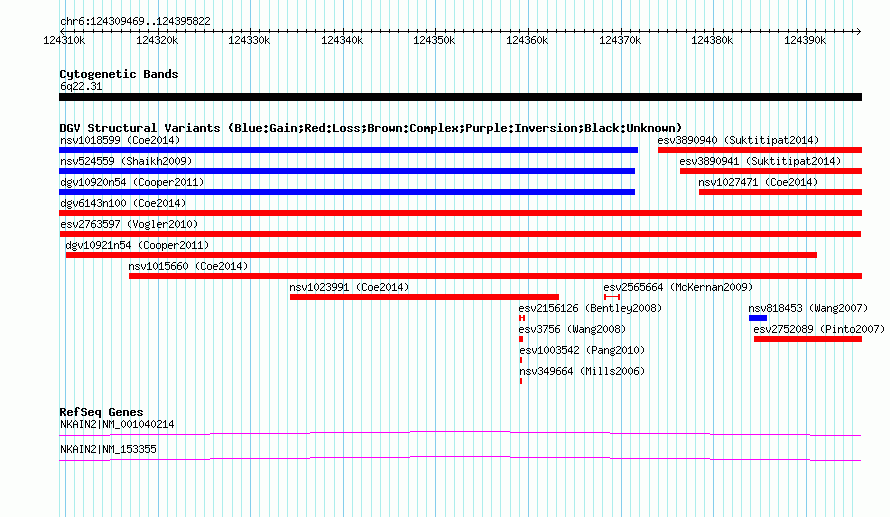Click the 124370k ruler position
Screen dimensions: 890x517
620,40
